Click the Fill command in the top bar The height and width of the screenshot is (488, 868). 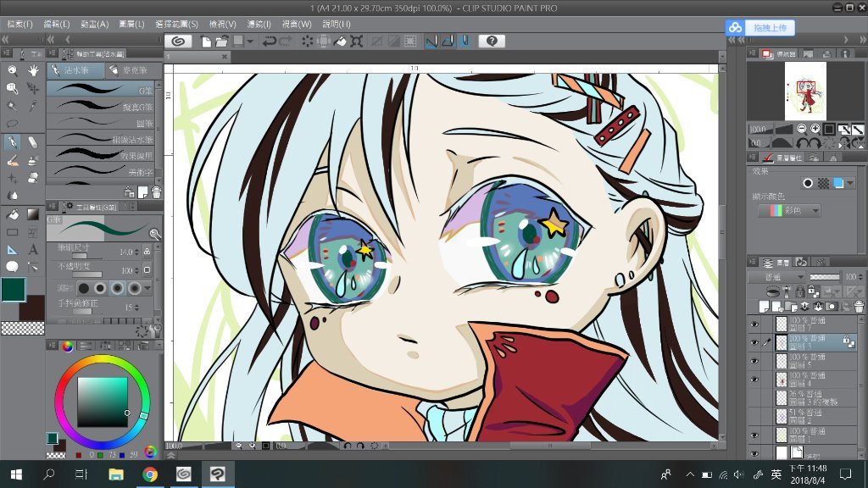pyautogui.click(x=341, y=41)
